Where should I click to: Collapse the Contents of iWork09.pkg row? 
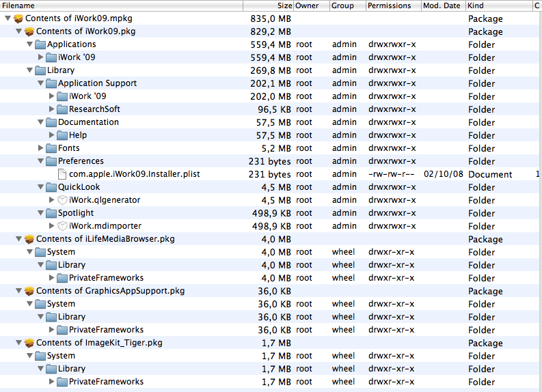tap(18, 31)
